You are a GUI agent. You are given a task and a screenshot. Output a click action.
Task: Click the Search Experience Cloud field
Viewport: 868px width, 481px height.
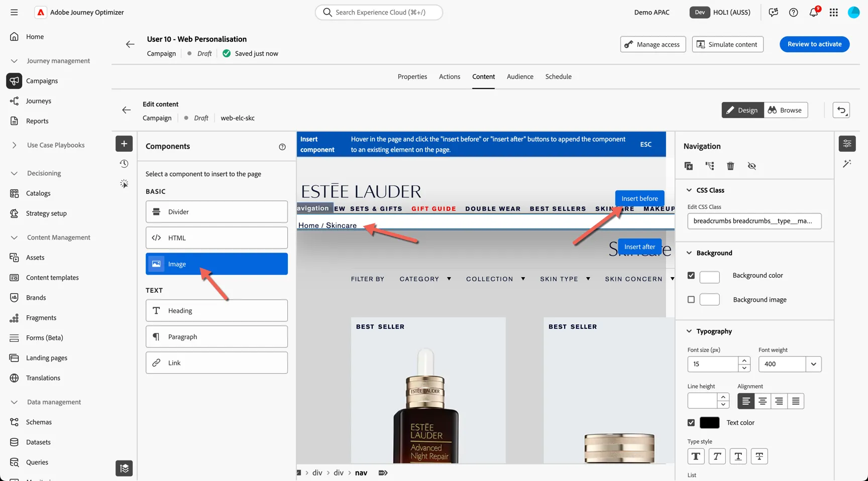(x=379, y=12)
